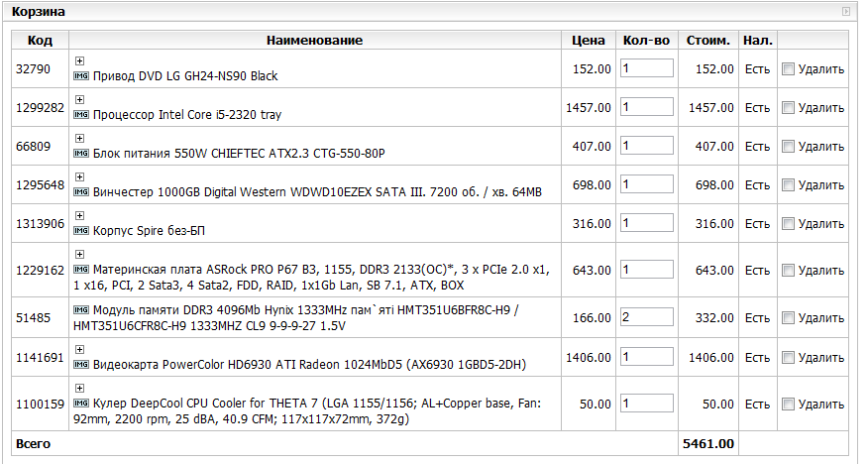Expand details for Процессор Intel Core i5-2320

pyautogui.click(x=80, y=100)
